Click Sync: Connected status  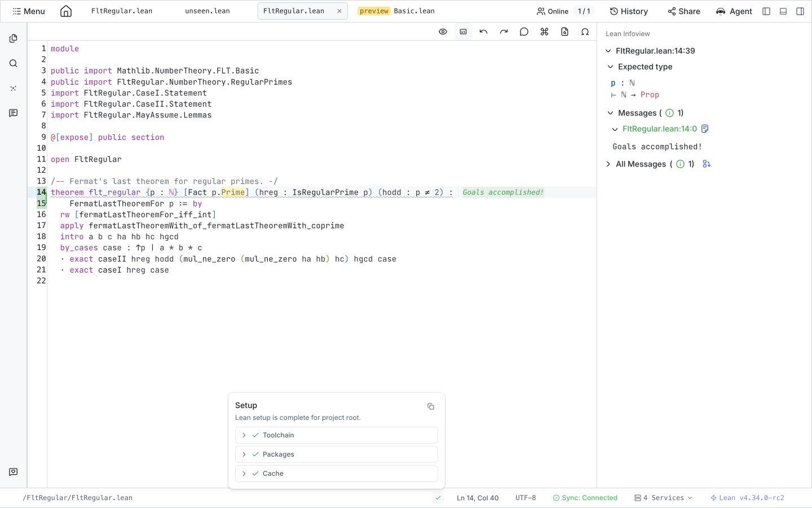585,498
